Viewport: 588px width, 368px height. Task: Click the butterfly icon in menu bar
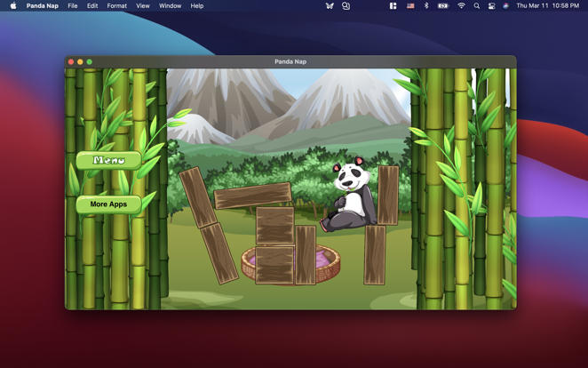(330, 5)
